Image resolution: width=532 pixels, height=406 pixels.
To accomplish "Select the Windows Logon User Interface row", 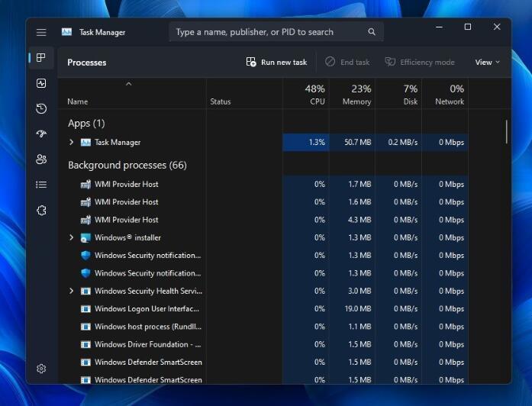I will [x=263, y=309].
